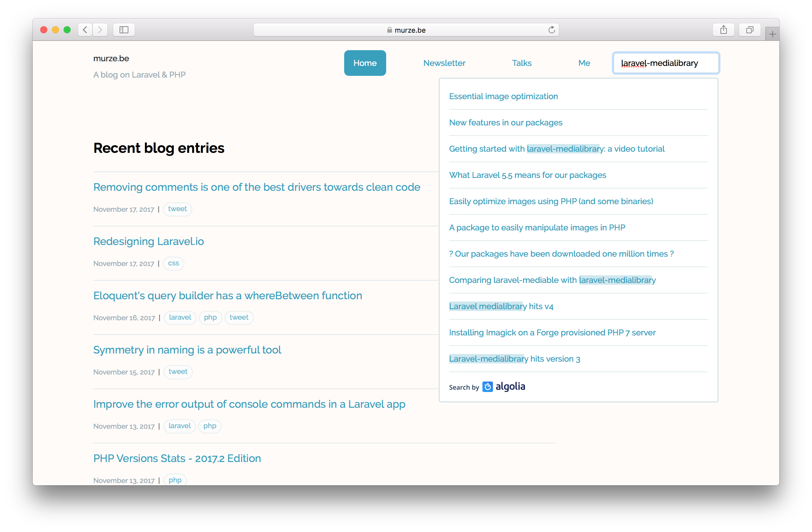Screen dimensions: 812x532
Task: Open post 'Symmetry in naming is a powerful tool'
Action: pos(187,350)
